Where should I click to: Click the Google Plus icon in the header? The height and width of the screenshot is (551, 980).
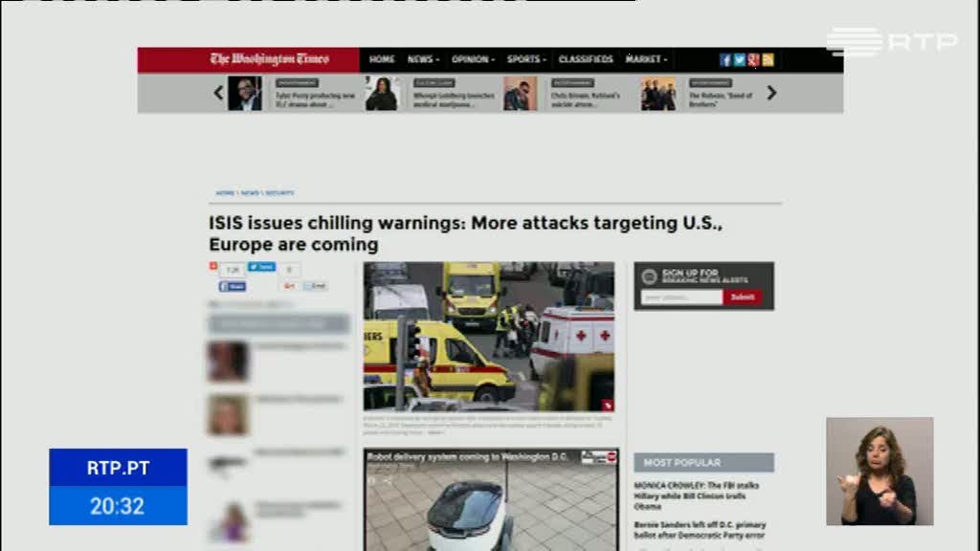[753, 59]
